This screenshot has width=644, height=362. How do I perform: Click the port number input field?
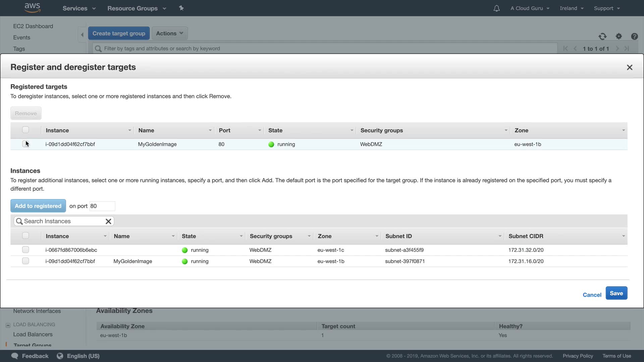[x=102, y=206]
